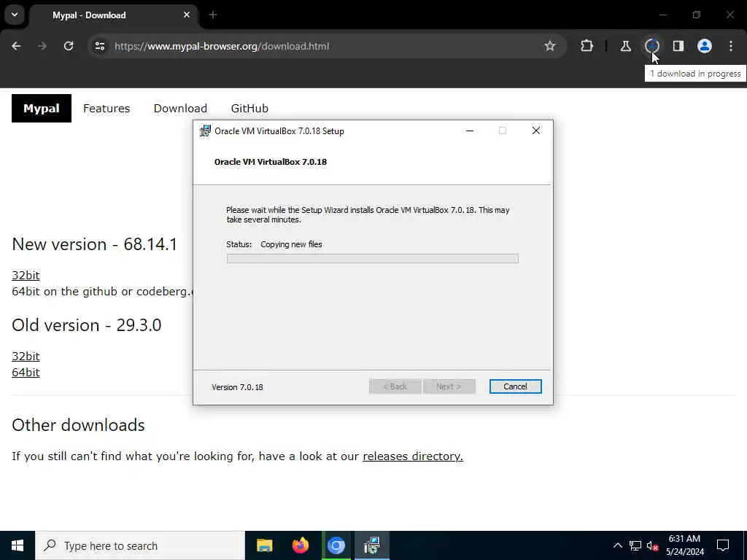
Task: Click the 'Other downloads' heading
Action: (x=78, y=425)
